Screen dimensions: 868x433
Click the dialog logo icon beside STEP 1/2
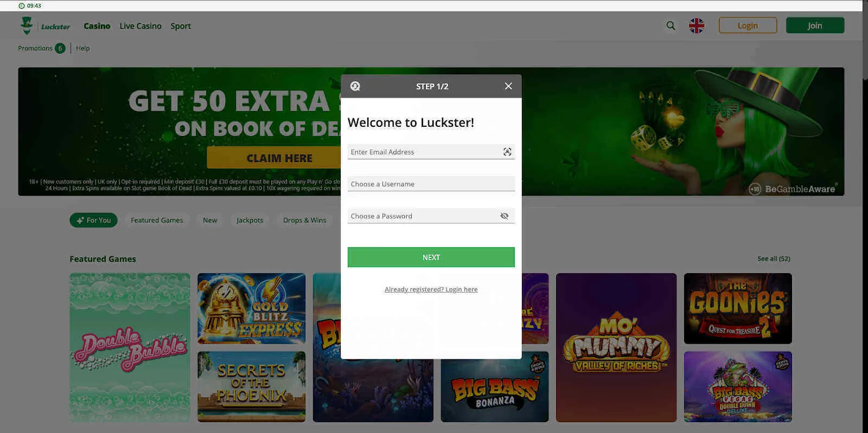355,86
